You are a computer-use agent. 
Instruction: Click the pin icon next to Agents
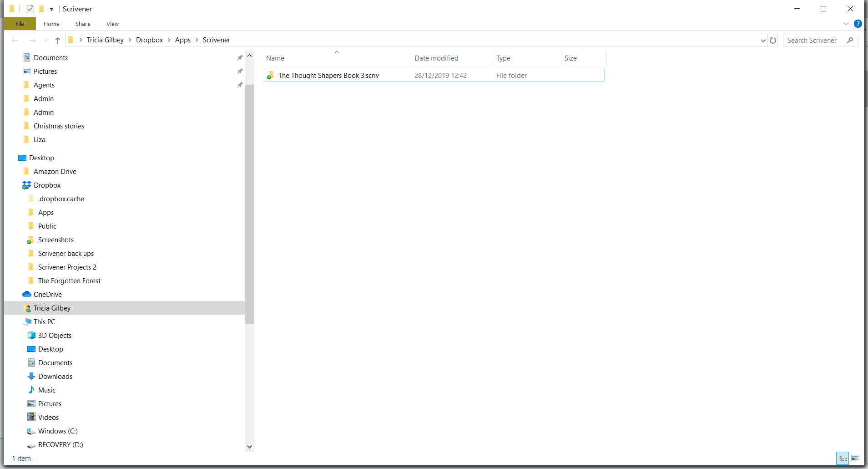(x=240, y=85)
